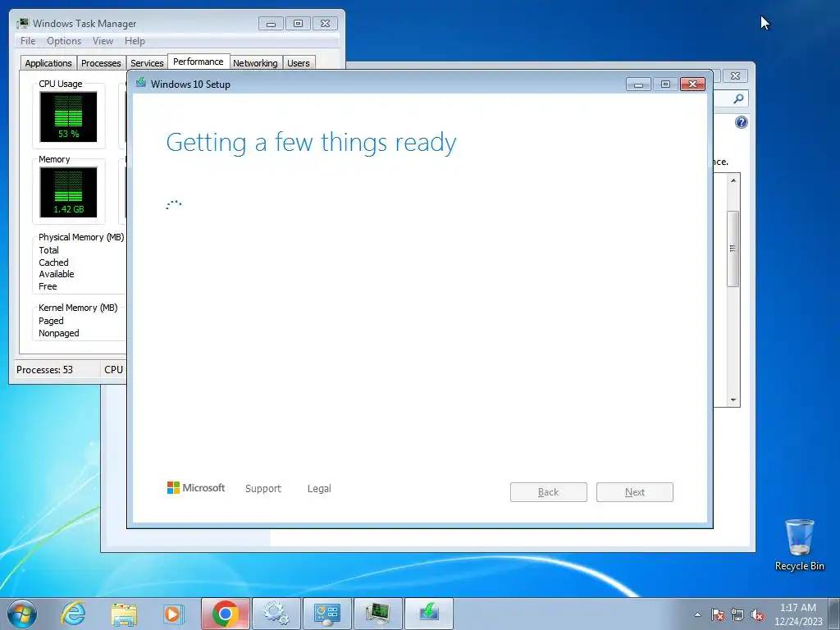Screen dimensions: 840x630
Task: Open the gears settings taskbar icon
Action: pos(276,614)
